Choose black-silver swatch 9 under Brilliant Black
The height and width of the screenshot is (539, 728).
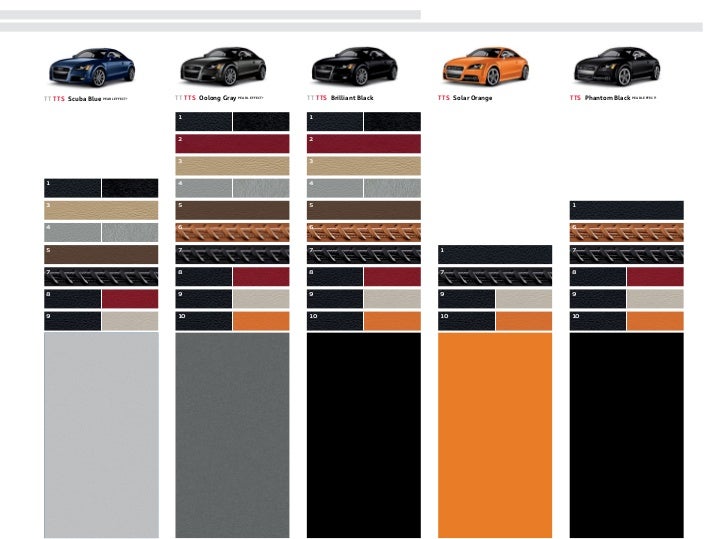click(364, 299)
